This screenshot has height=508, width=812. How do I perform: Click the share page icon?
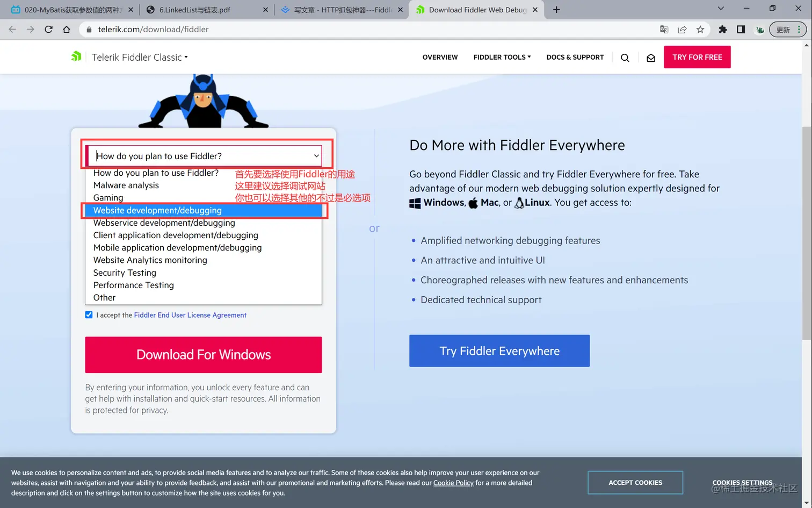(682, 30)
